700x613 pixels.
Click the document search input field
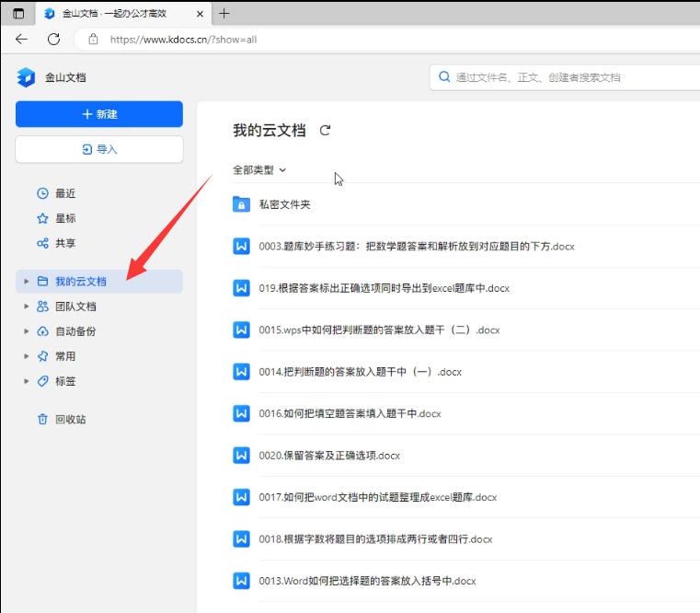point(565,77)
